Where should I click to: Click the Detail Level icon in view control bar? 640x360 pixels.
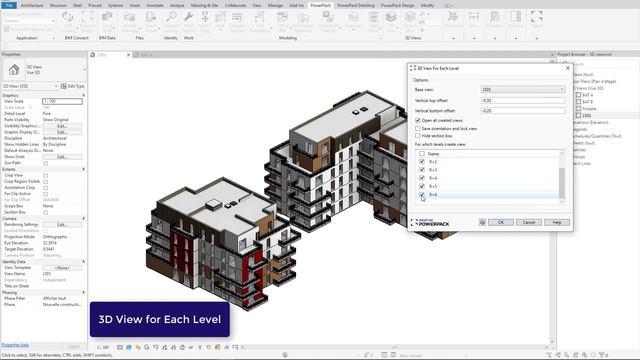click(120, 347)
